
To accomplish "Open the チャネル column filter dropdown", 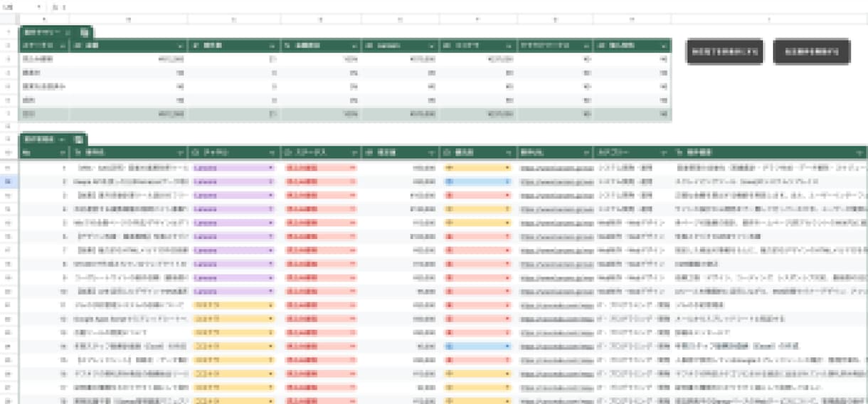I will pos(273,153).
